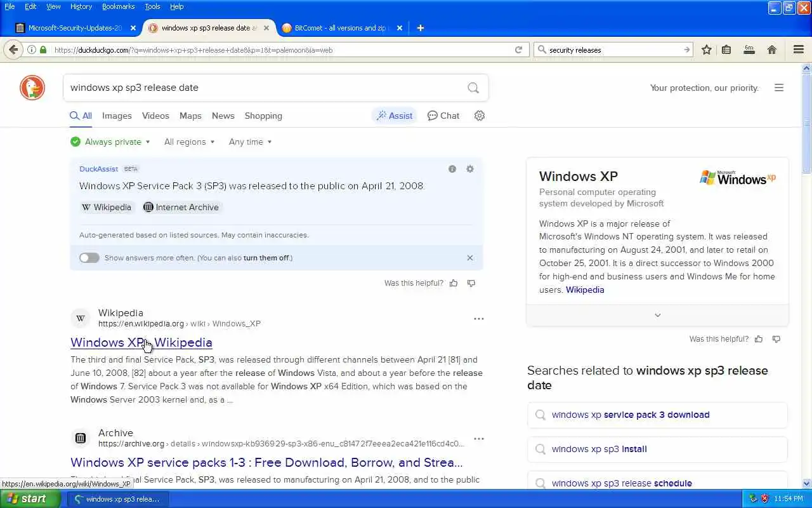812x508 pixels.
Task: Open the Wikipedia link in the Windows XP panel
Action: click(x=585, y=290)
